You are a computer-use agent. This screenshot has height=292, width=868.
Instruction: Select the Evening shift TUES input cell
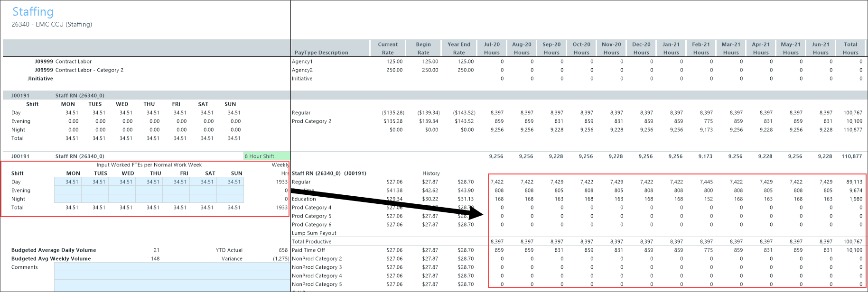(x=95, y=191)
